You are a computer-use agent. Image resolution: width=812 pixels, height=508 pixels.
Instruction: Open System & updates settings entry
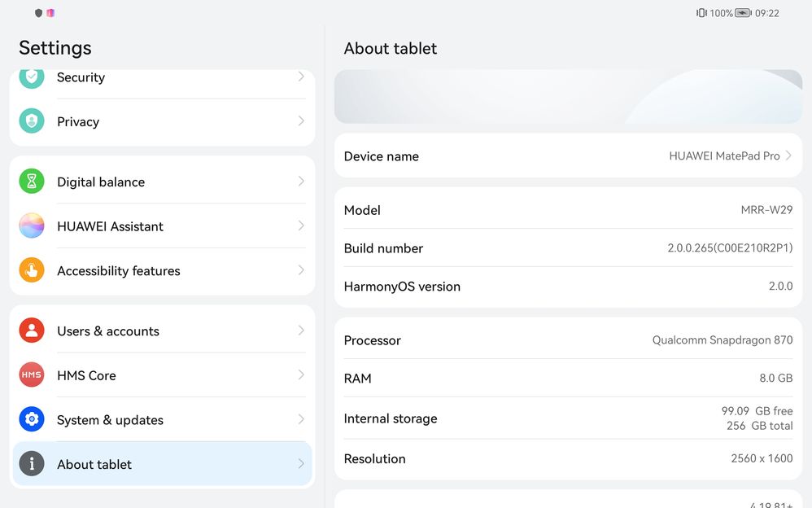coord(110,419)
